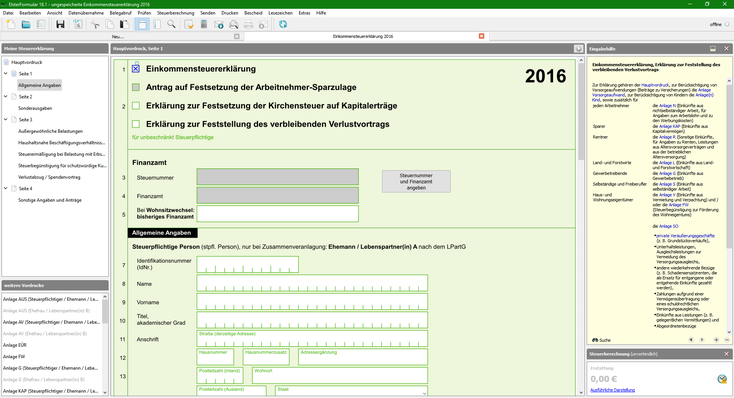The image size is (734, 398).
Task: Click the tax calculation warning status icon
Action: pyautogui.click(x=722, y=379)
